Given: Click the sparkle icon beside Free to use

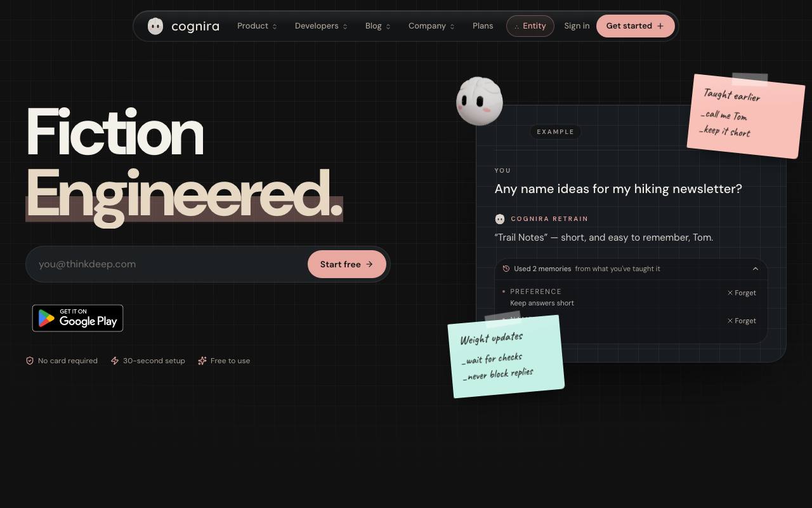Looking at the screenshot, I should [202, 361].
